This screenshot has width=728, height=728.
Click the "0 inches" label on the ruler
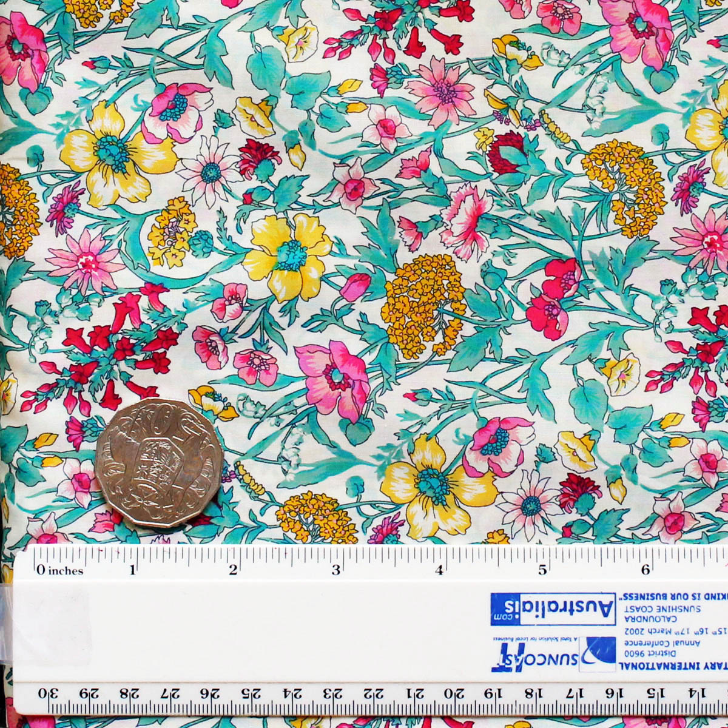(60, 570)
